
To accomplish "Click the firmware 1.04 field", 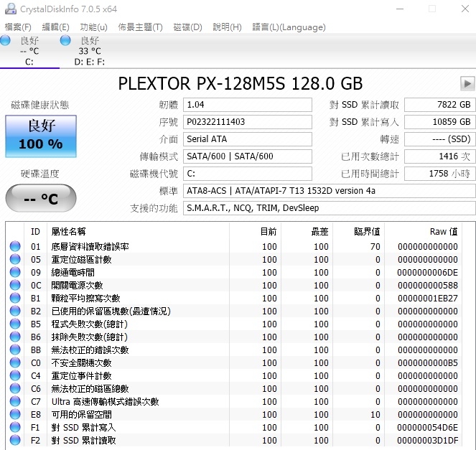I will (x=248, y=105).
